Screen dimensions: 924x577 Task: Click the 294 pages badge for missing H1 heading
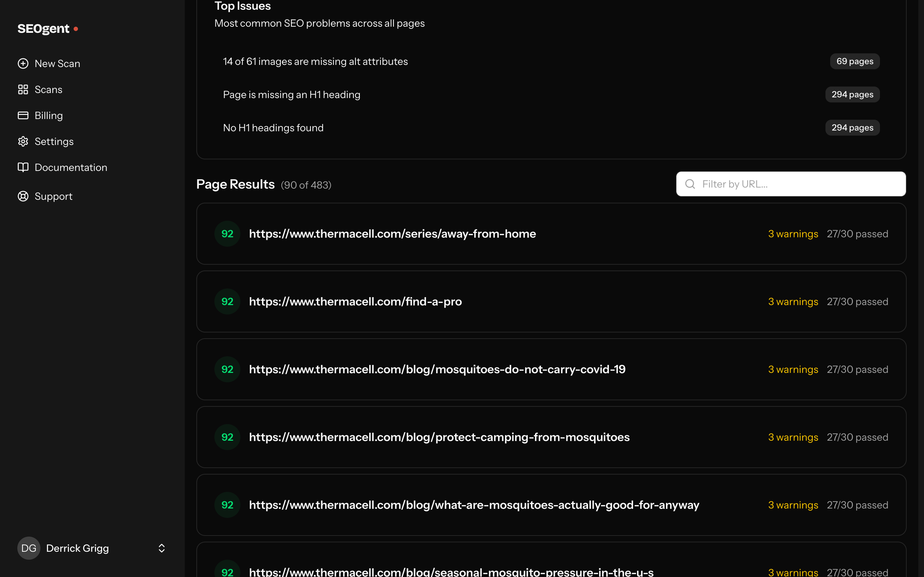852,94
